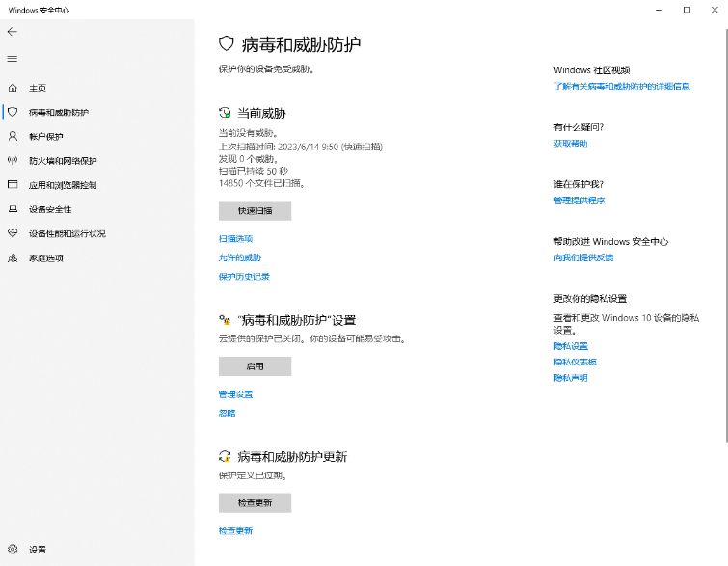Viewport: 728px width, 566px height.
Task: Open 设备安全性 section
Action: 50,209
